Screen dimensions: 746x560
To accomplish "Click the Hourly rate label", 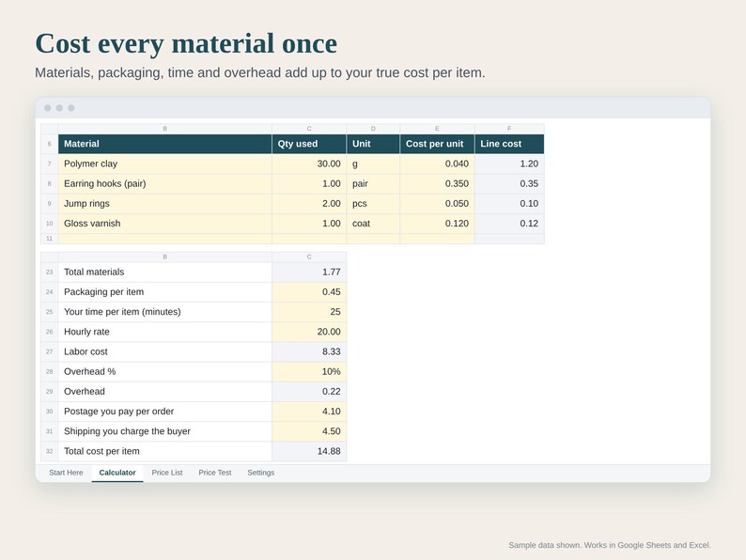I will [164, 332].
